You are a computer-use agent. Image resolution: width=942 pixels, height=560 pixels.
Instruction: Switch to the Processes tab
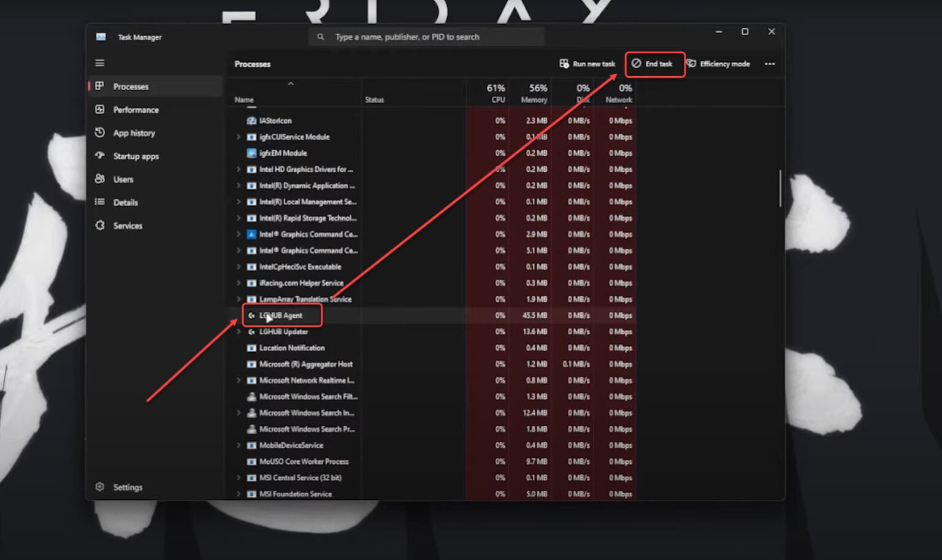(131, 86)
